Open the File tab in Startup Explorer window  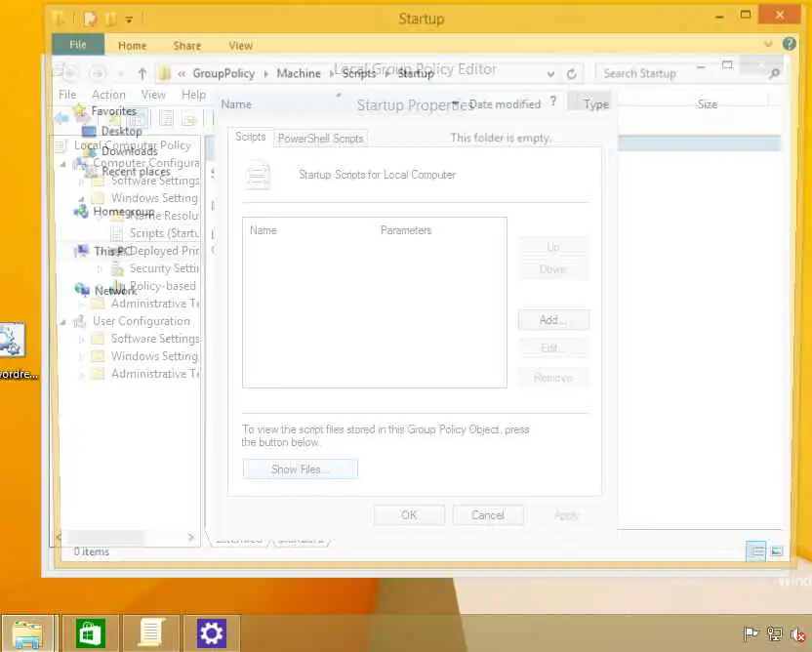[x=78, y=45]
